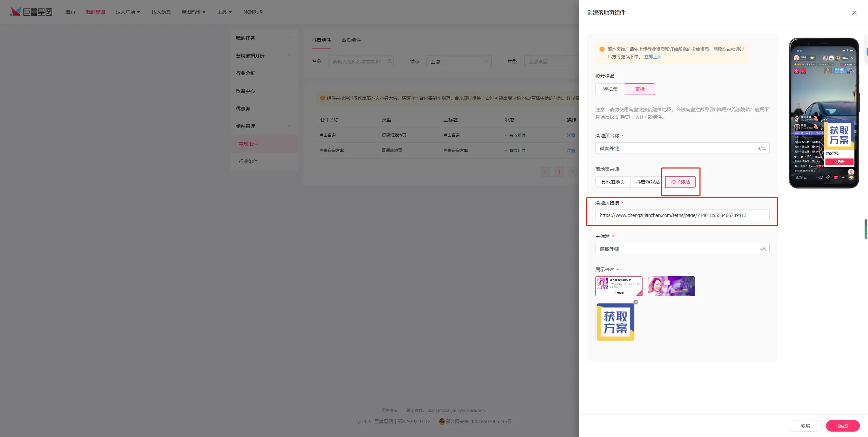Switch to 西瓜组件 tab
Viewport: 868px width, 437px height.
[351, 40]
